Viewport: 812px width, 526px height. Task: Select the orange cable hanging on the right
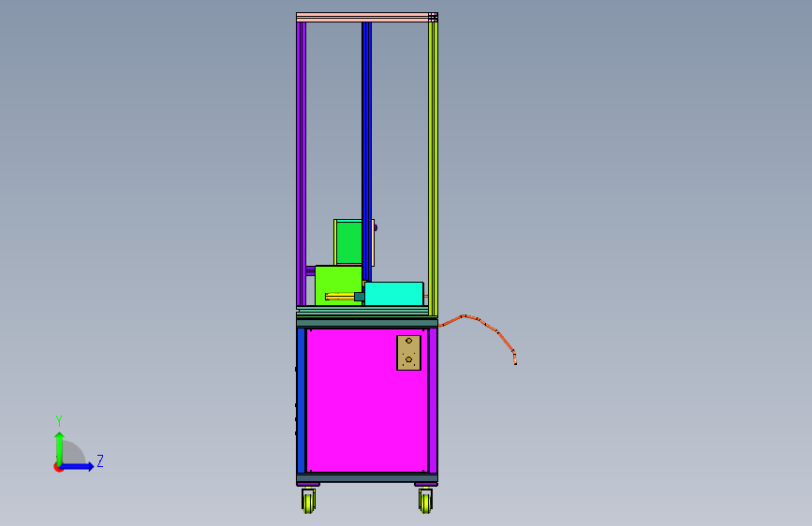click(484, 324)
